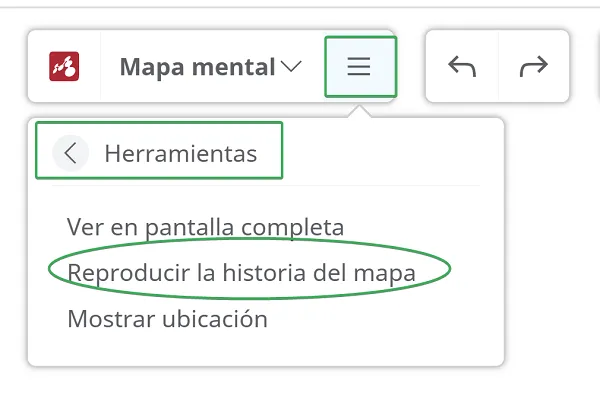The width and height of the screenshot is (600, 412).
Task: Click the Herramientas header label
Action: click(x=181, y=154)
